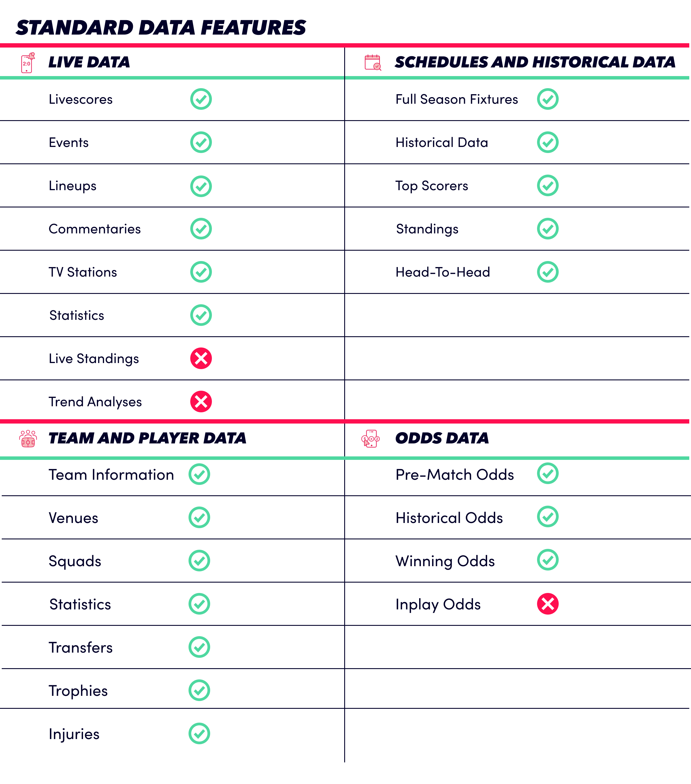The width and height of the screenshot is (691, 784).
Task: Click the red cross beside Trend Analyses
Action: click(x=201, y=402)
